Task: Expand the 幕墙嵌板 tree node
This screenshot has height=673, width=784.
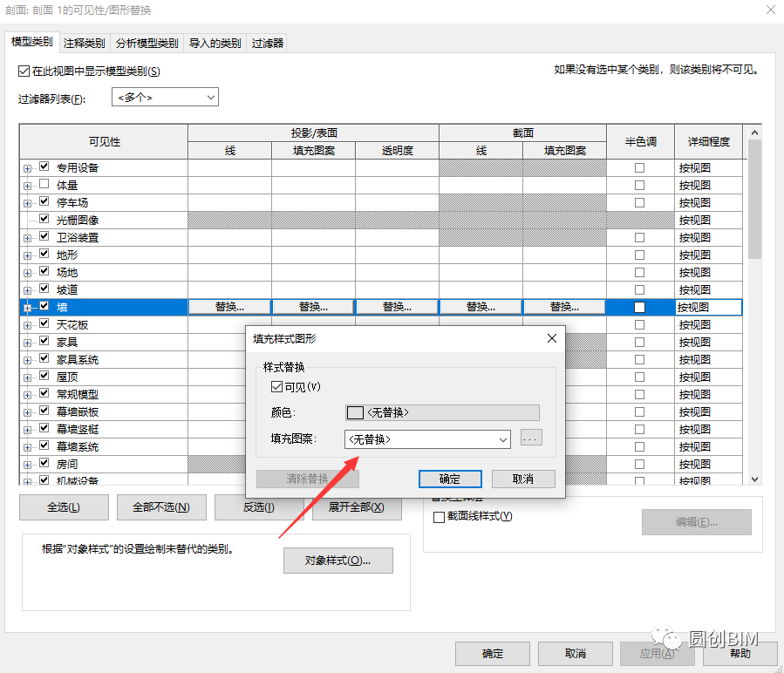Action: click(x=27, y=412)
